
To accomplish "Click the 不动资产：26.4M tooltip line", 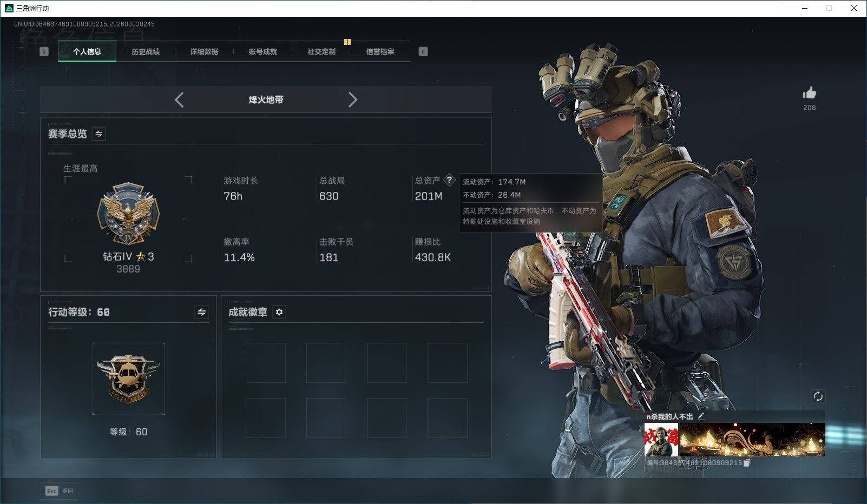I will coord(492,195).
